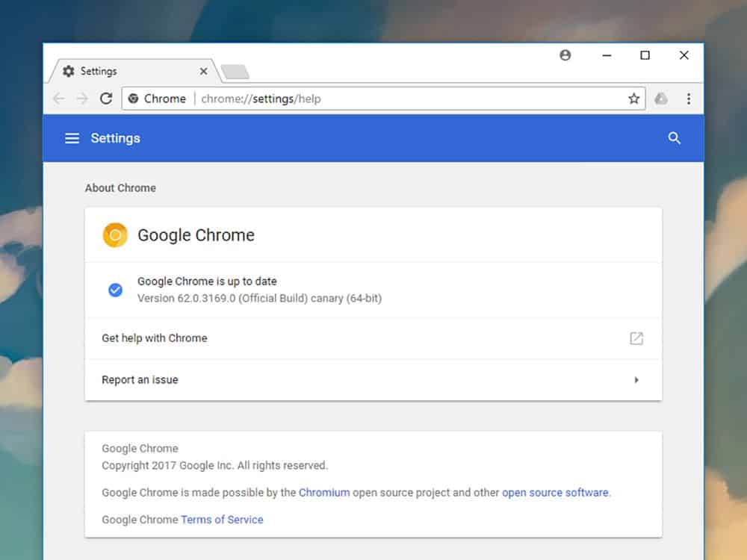Reload the page with the refresh icon
Screen dimensions: 747x560
tap(106, 99)
